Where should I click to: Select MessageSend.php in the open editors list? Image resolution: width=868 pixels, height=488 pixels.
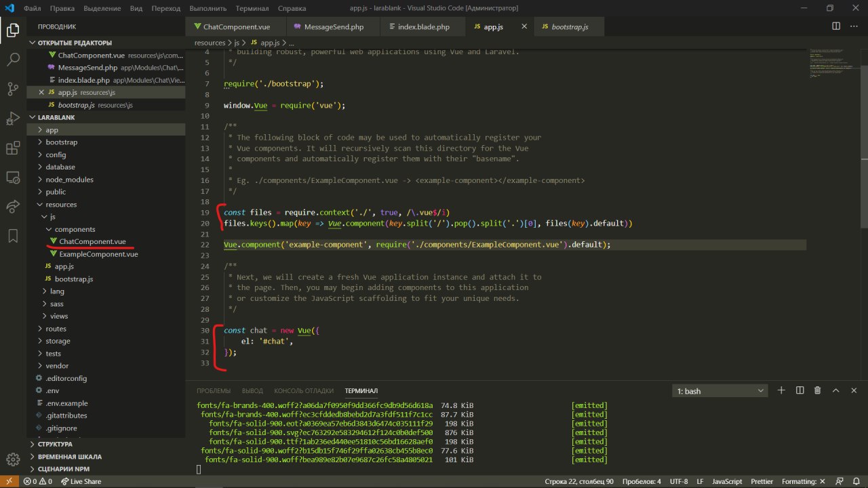tap(106, 68)
